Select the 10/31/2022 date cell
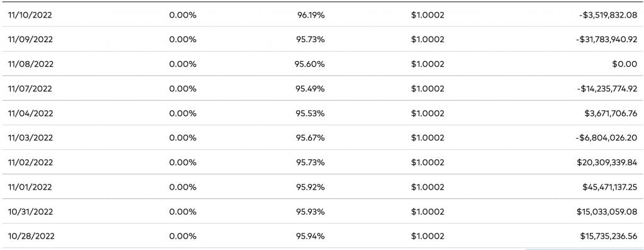 click(x=30, y=212)
